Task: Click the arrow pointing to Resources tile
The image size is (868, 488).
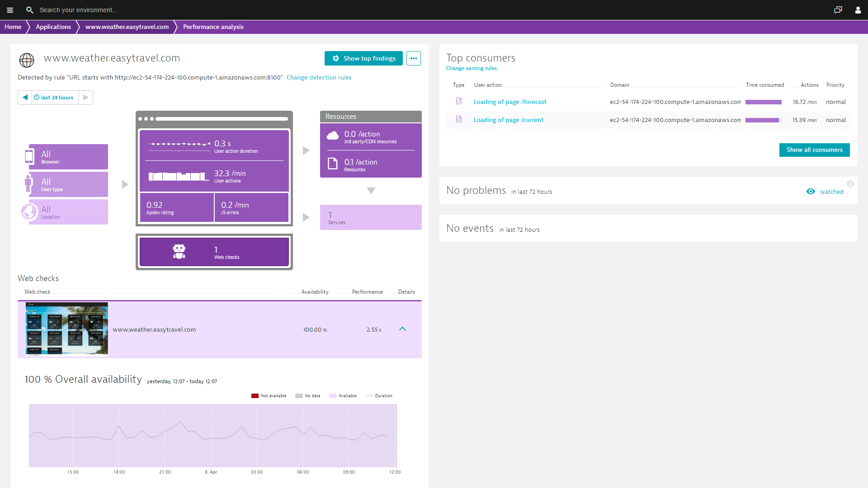Action: [306, 150]
